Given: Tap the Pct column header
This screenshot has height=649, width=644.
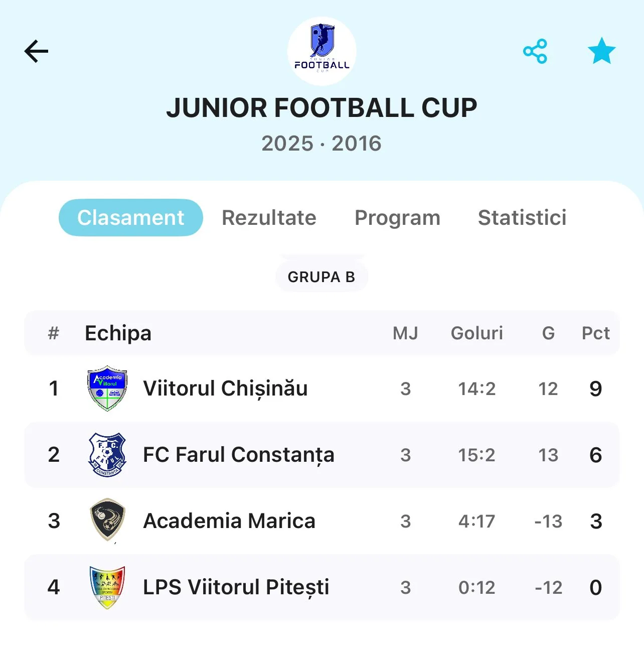Looking at the screenshot, I should [x=595, y=333].
